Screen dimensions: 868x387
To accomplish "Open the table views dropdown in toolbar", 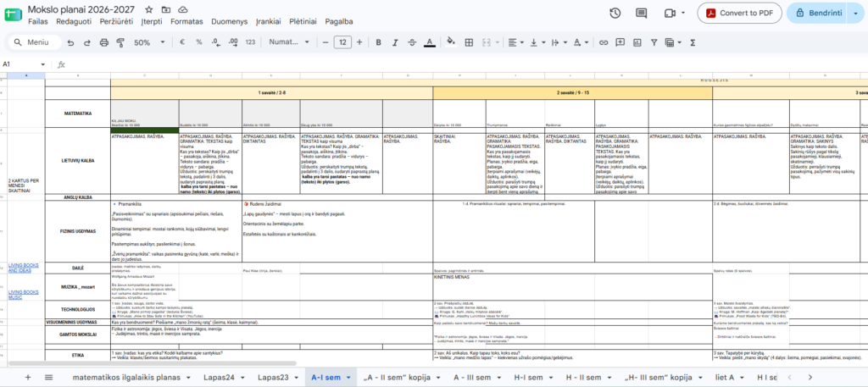I will pos(673,42).
